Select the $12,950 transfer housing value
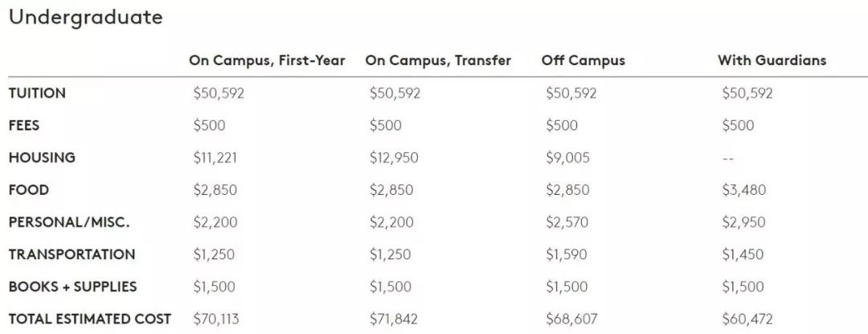 [x=394, y=158]
